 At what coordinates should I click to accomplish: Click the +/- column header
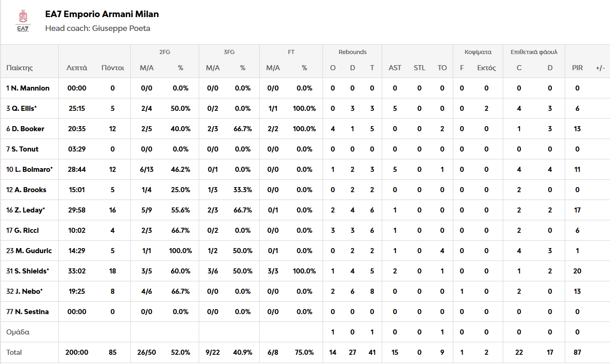(600, 68)
